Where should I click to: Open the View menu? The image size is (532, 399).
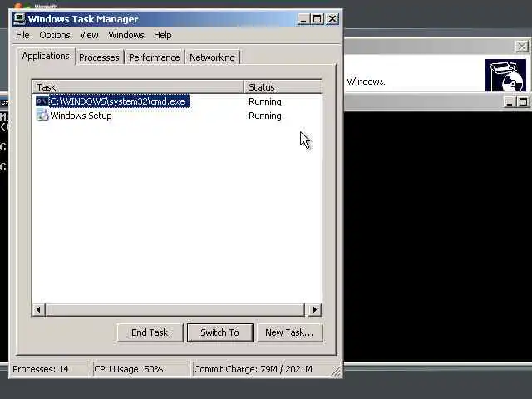click(x=89, y=35)
